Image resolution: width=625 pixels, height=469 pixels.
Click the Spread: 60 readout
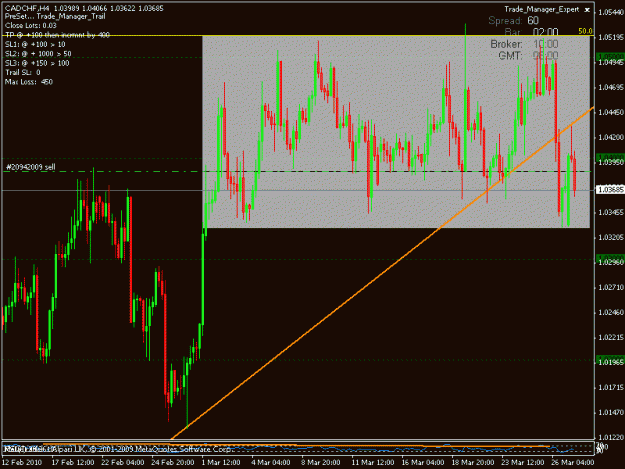tap(514, 20)
